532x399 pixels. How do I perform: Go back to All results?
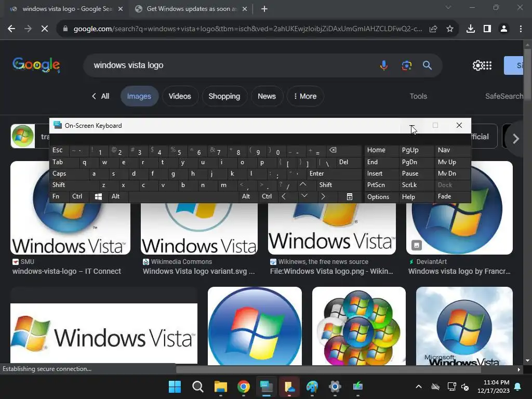pyautogui.click(x=101, y=96)
